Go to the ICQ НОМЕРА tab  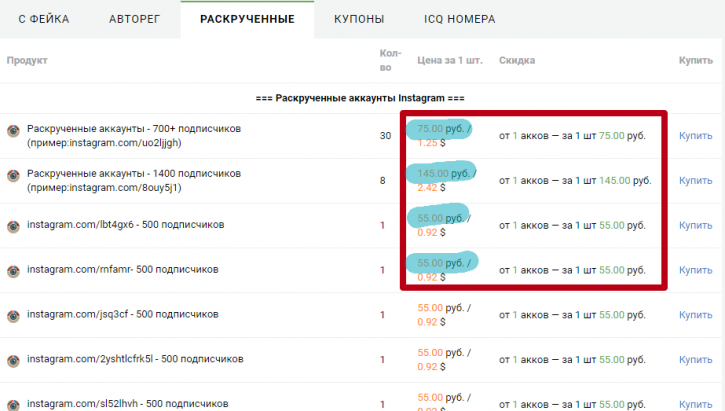point(460,19)
